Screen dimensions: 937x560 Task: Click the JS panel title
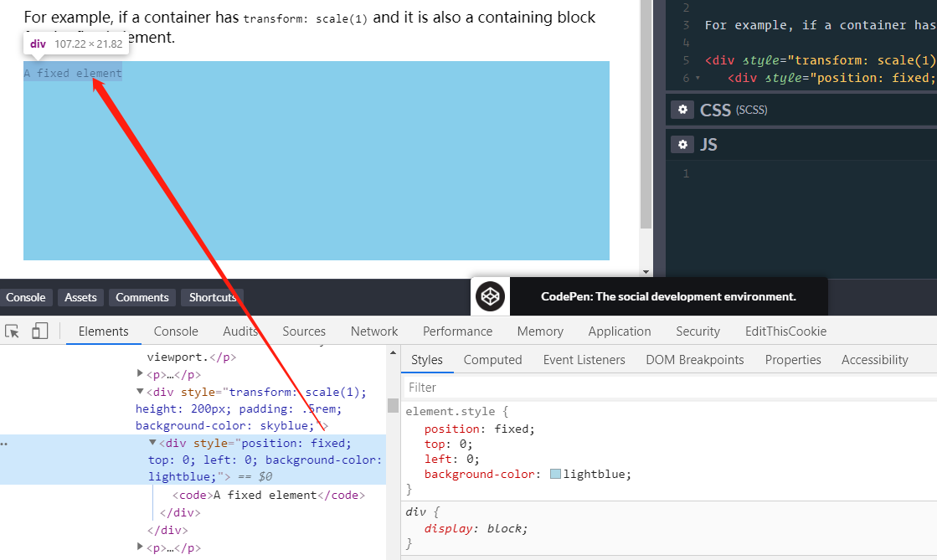(x=708, y=145)
